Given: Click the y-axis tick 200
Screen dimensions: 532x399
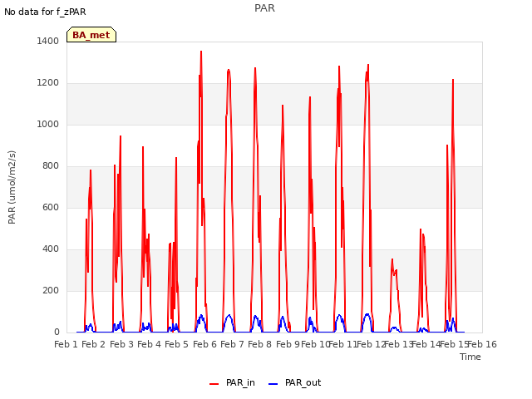Looking at the screenshot, I should click(x=51, y=290).
